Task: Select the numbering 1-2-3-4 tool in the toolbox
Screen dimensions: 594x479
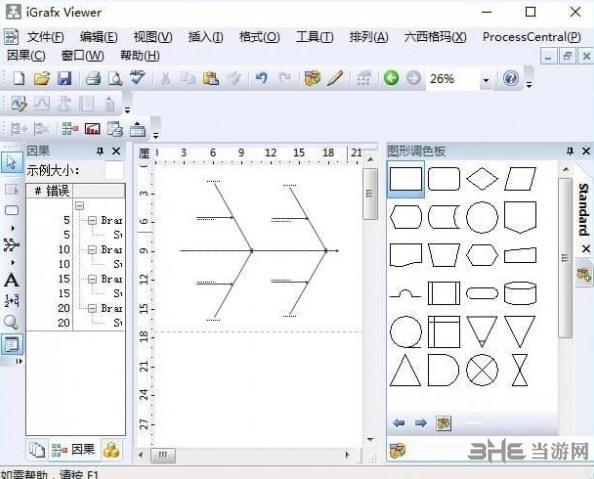Action: [12, 301]
